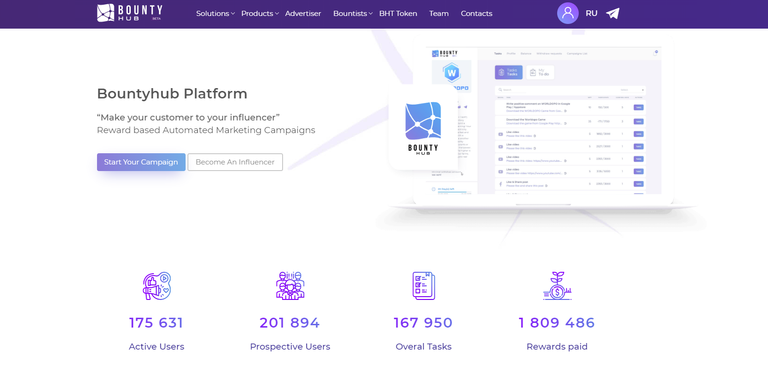This screenshot has width=768, height=382.
Task: Open the Telegram paper-plane icon
Action: point(612,13)
